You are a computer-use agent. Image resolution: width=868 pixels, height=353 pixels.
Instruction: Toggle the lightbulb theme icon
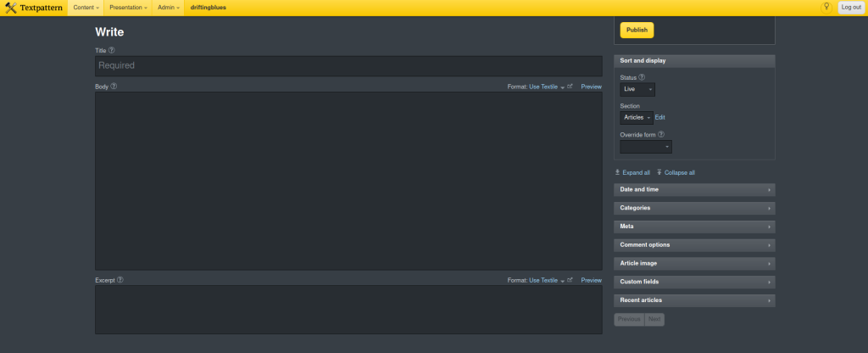826,7
